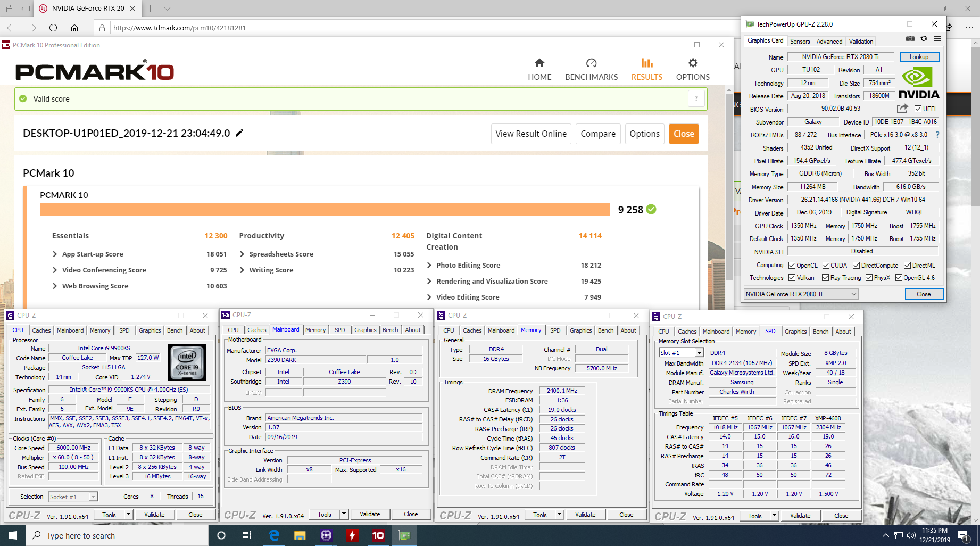Screen dimensions: 980x546
Task: Click the valid score help question mark
Action: [x=696, y=98]
